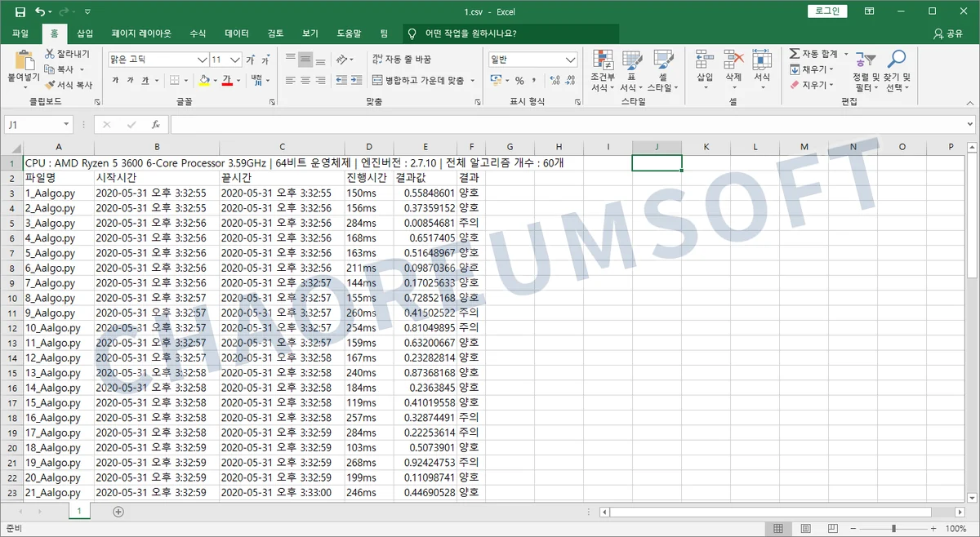The height and width of the screenshot is (537, 980).
Task: Click the 로그인 sign-in button
Action: [x=828, y=11]
